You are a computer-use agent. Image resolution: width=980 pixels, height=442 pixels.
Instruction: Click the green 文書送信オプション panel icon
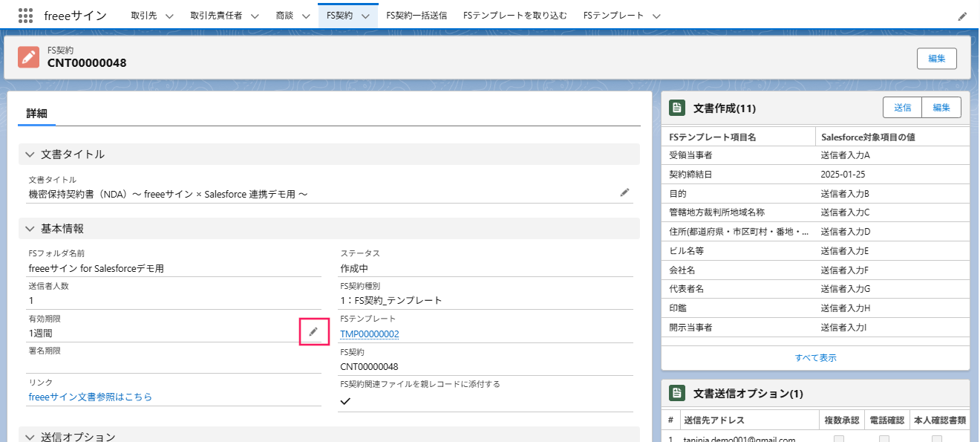coord(676,393)
